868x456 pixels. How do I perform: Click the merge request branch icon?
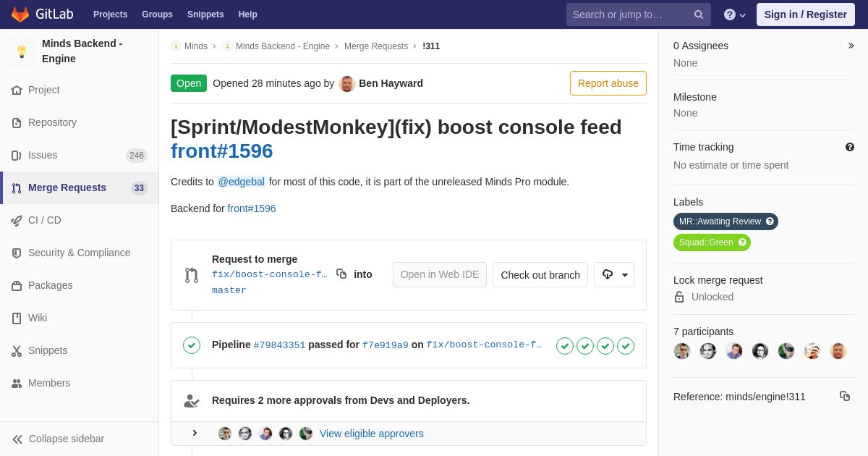tap(192, 275)
